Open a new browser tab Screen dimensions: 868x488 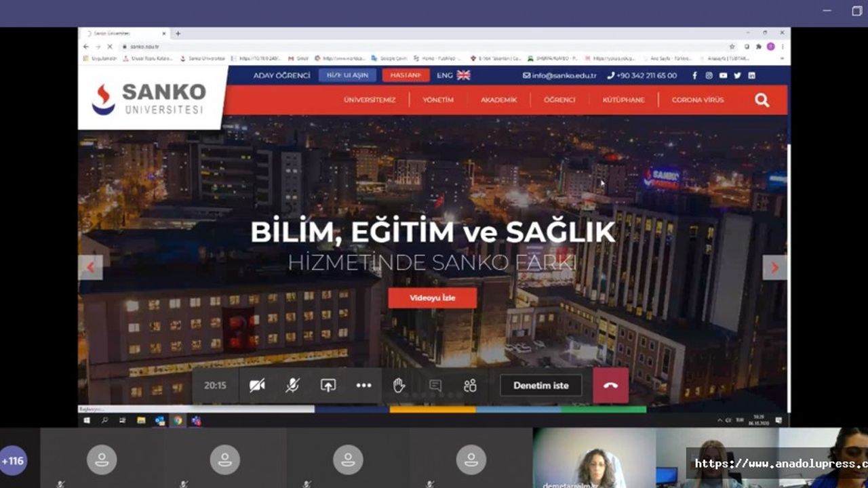[x=178, y=33]
